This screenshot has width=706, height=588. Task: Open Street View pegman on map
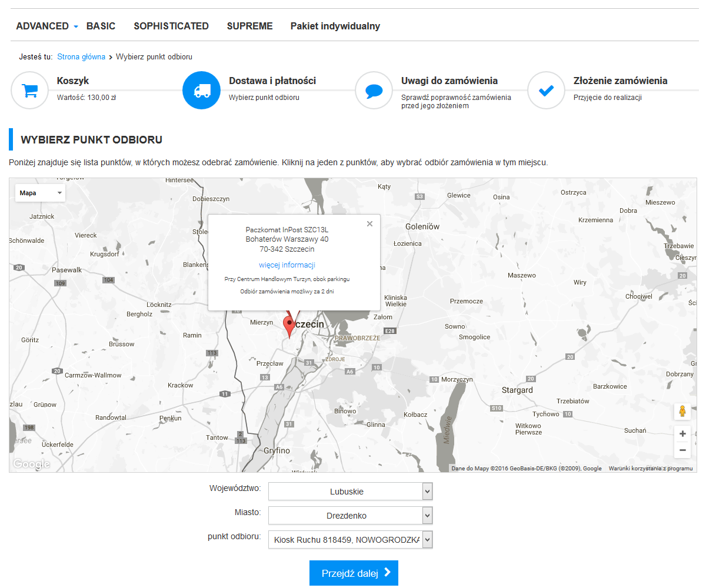(x=682, y=411)
